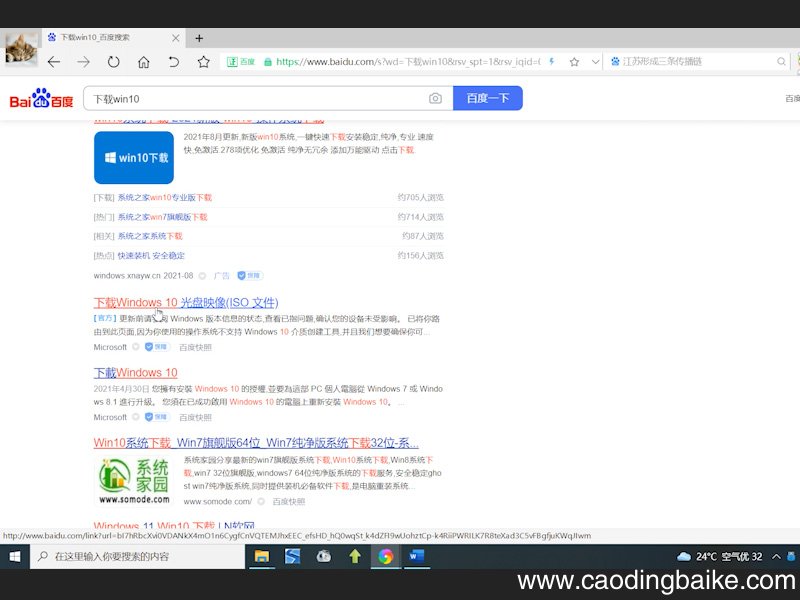Screen dimensions: 800x600
Task: Click 保障 badge next to 广告
Action: tap(250, 276)
